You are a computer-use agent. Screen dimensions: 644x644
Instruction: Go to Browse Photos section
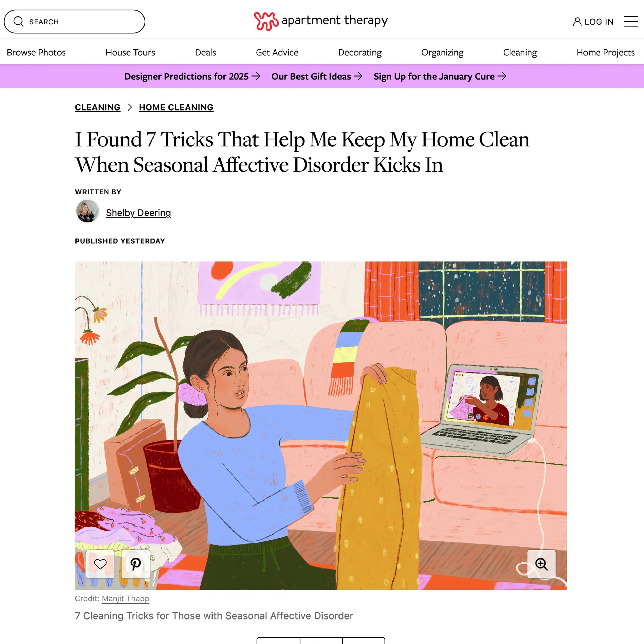[x=36, y=52]
